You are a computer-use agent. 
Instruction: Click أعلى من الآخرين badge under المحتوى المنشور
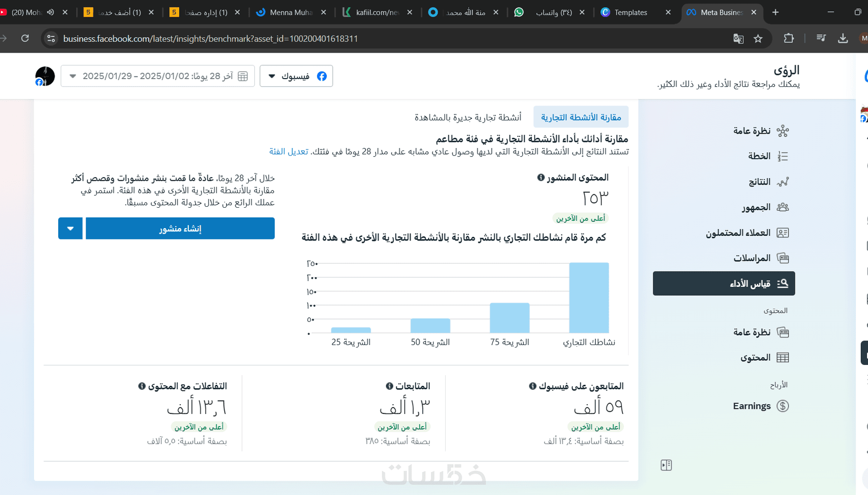pyautogui.click(x=581, y=218)
